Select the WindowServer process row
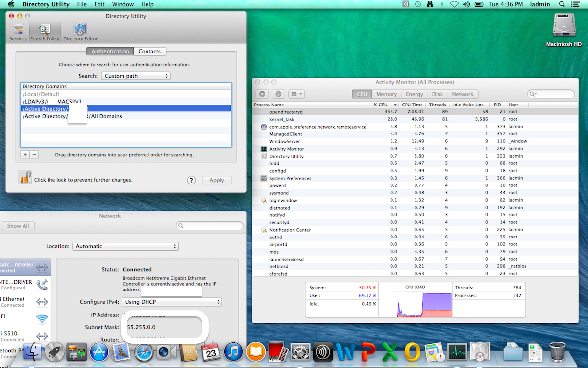 (415, 141)
